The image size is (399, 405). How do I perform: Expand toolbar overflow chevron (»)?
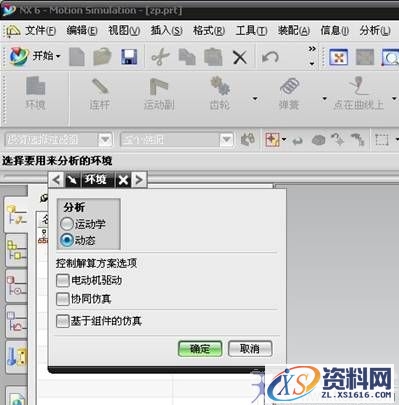click(312, 49)
